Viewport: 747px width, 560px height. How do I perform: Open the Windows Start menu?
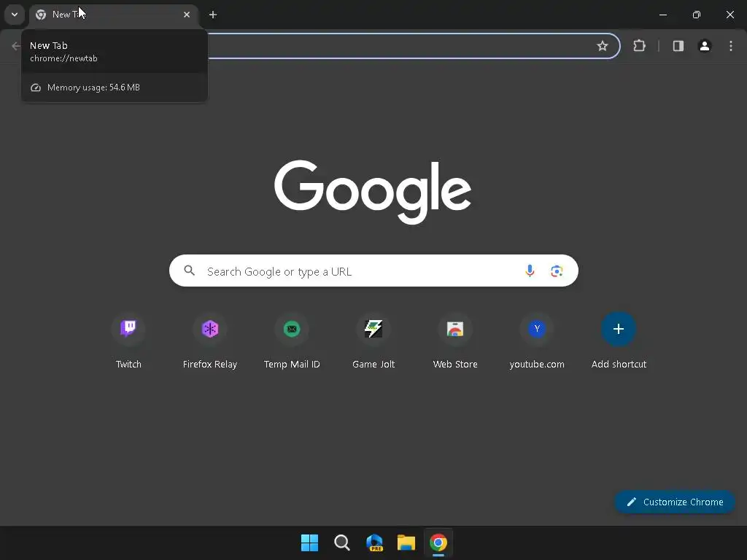[309, 542]
